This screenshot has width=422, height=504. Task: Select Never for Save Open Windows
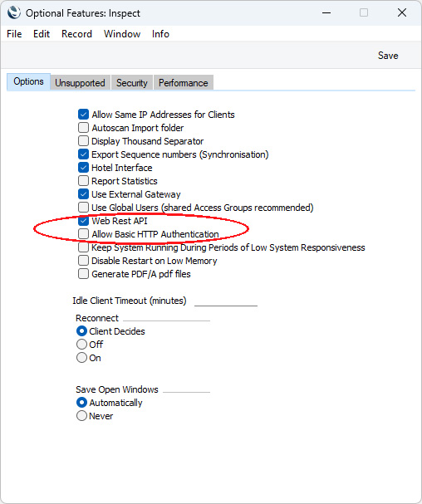tap(81, 416)
